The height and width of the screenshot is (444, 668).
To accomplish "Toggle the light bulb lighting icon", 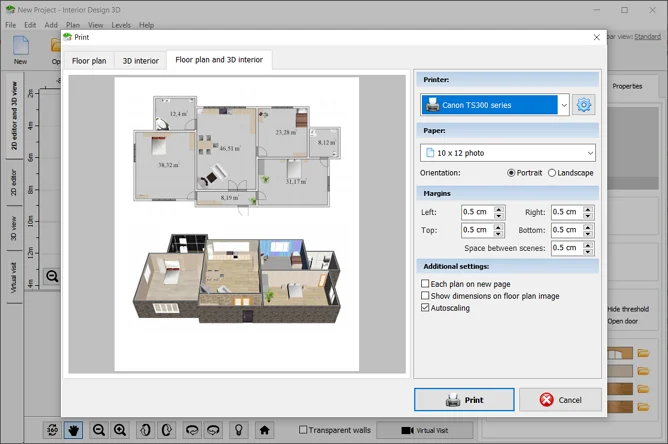I will (x=239, y=430).
